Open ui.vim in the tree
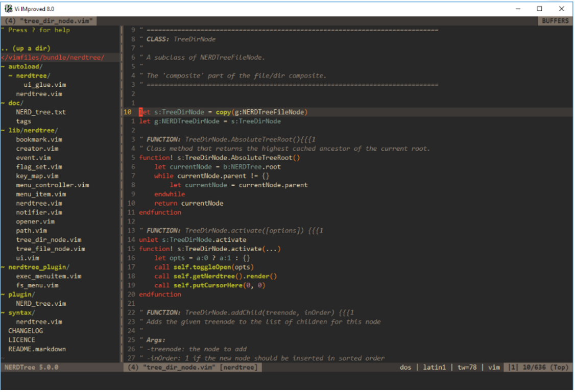The image size is (575, 392). (28, 258)
